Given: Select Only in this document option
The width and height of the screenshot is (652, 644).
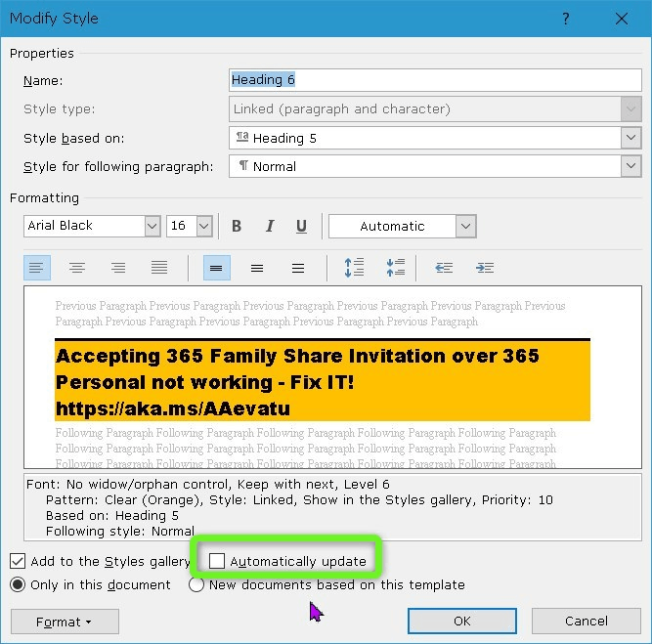Looking at the screenshot, I should tap(18, 584).
